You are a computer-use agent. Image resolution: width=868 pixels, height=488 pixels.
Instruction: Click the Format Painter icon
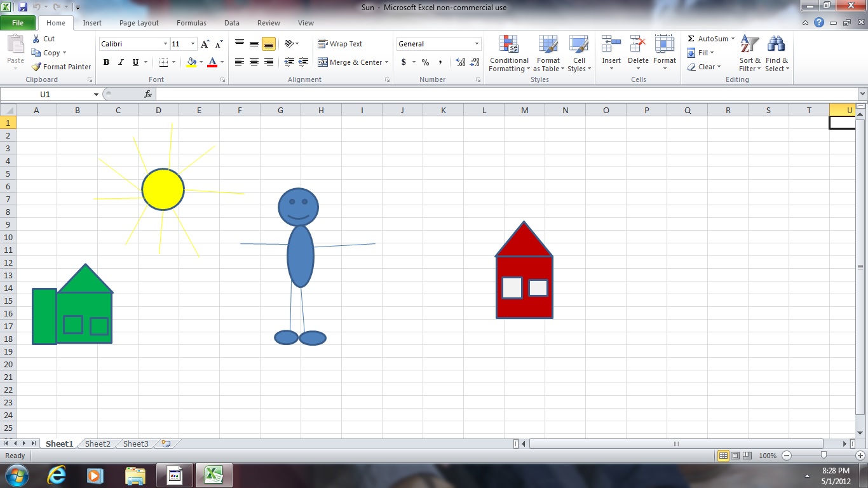point(37,67)
